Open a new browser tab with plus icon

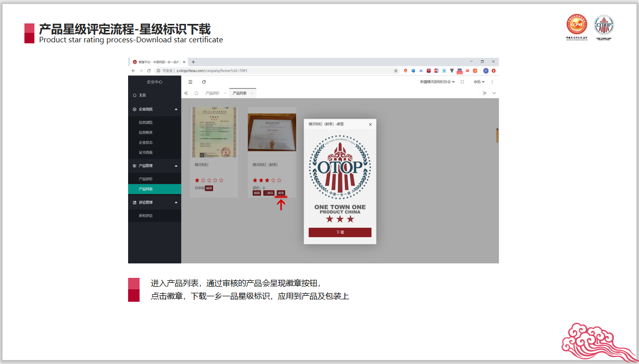click(193, 62)
